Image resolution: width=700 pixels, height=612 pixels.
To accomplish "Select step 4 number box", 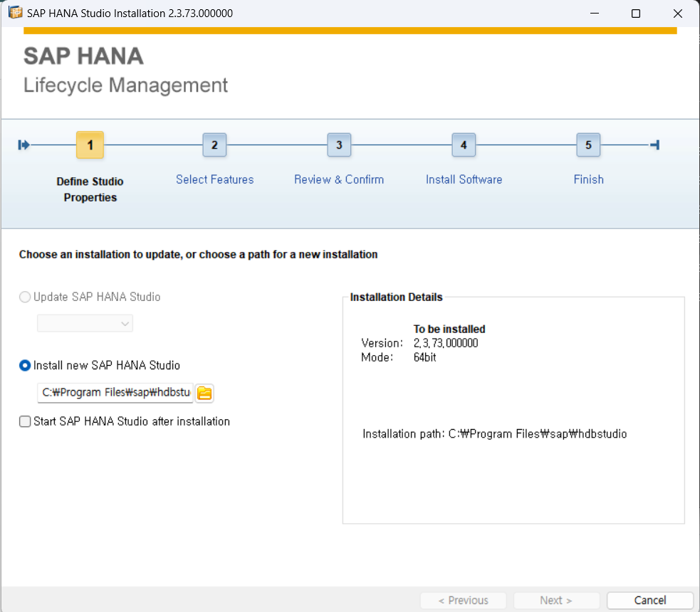I will 464,145.
